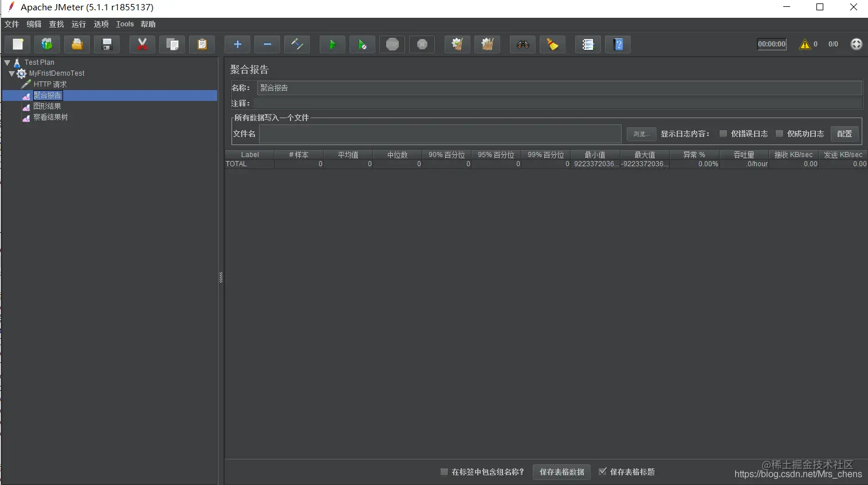Paste with the clipboard icon
Viewport: 868px width, 485px height.
pos(202,44)
